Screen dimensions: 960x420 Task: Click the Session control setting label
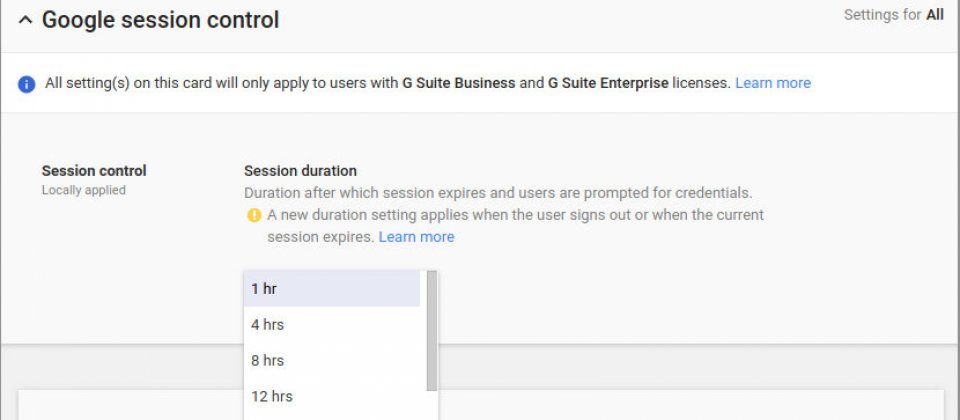coord(94,171)
